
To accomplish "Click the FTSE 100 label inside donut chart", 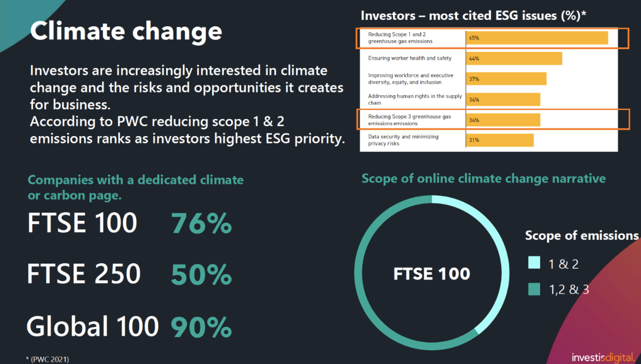I will (431, 274).
